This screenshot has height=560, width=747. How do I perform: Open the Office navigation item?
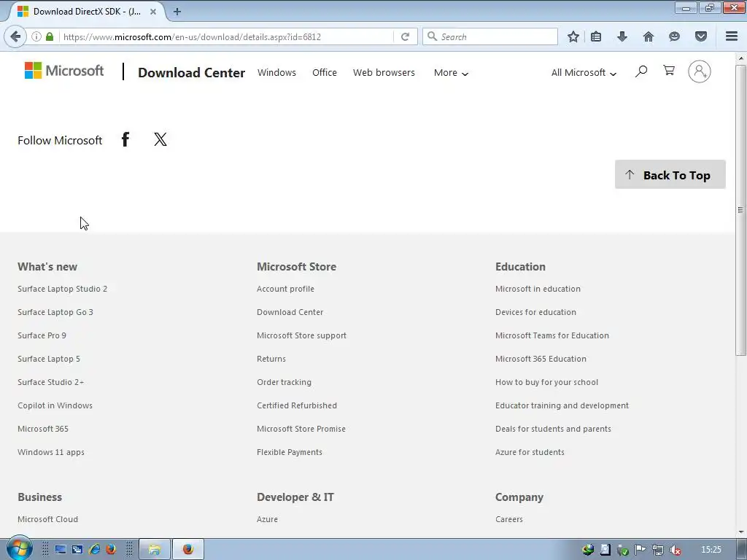coord(325,73)
